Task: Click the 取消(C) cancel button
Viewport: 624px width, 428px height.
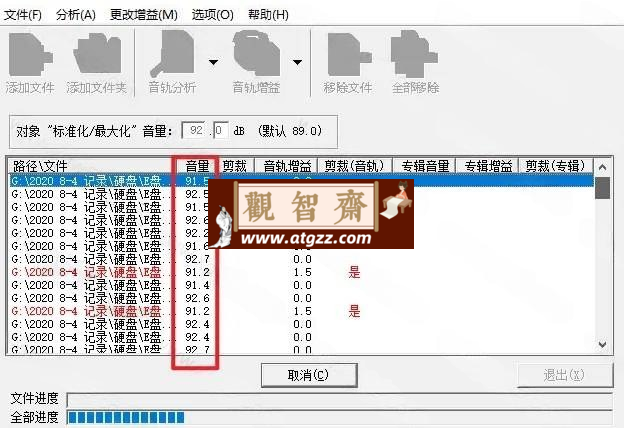Action: click(309, 375)
